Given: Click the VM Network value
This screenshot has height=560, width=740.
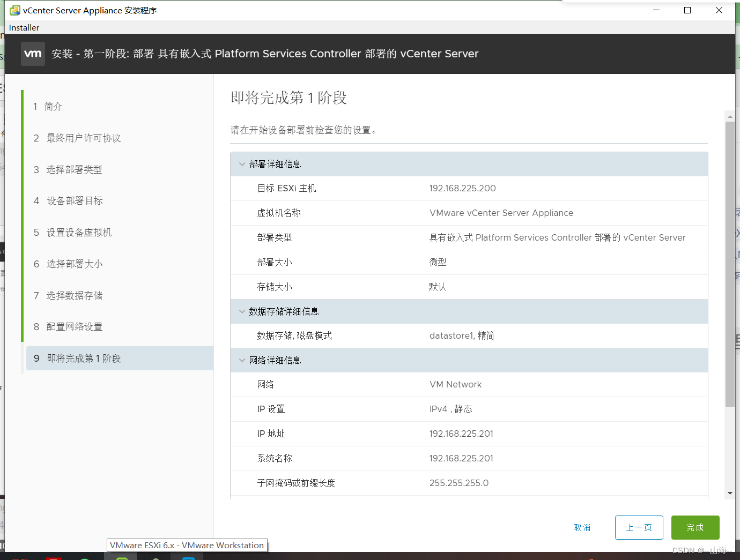Looking at the screenshot, I should [455, 384].
